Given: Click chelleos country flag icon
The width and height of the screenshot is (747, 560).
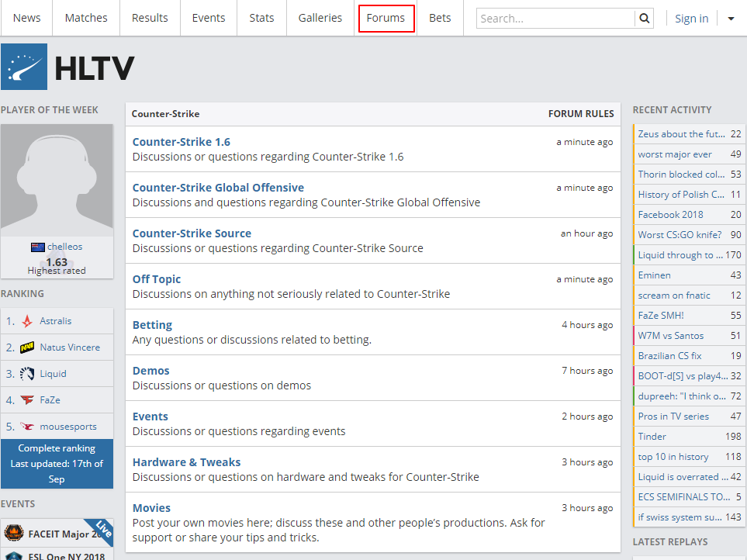Looking at the screenshot, I should (38, 247).
